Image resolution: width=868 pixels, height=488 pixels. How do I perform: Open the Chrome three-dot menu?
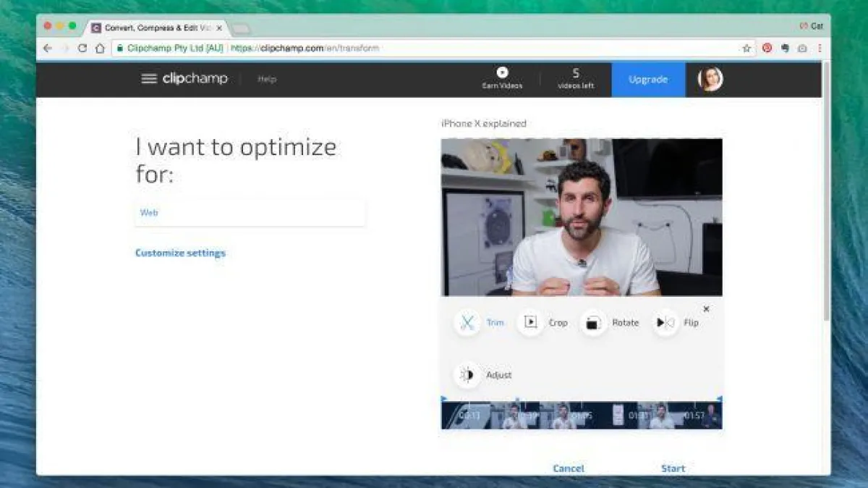(x=820, y=49)
